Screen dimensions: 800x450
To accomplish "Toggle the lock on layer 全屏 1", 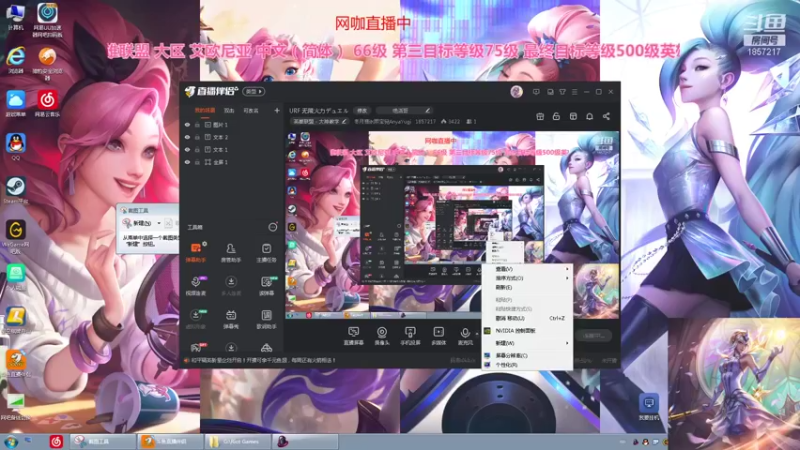I will click(197, 162).
